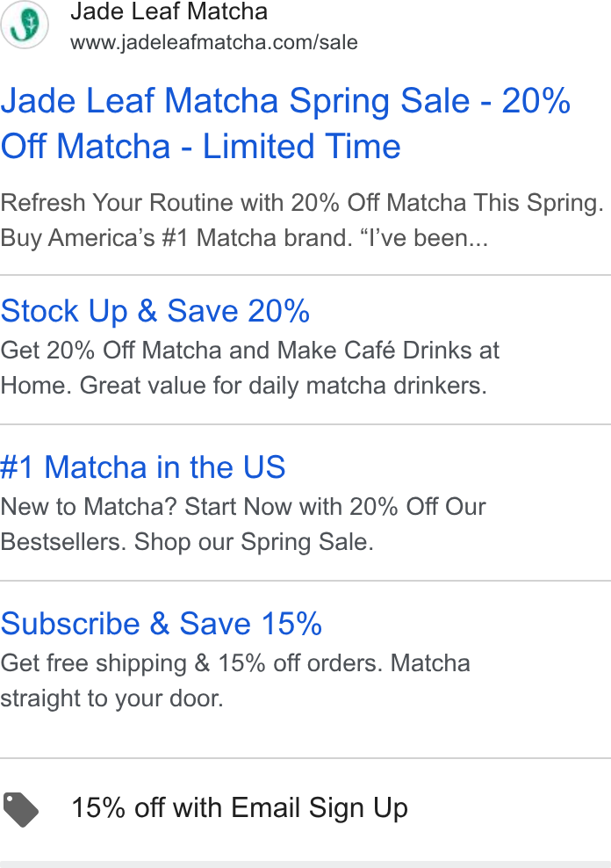Viewport: 611px width, 868px height.
Task: Open the Subscribe & Save 15% sitelink
Action: coord(161,624)
